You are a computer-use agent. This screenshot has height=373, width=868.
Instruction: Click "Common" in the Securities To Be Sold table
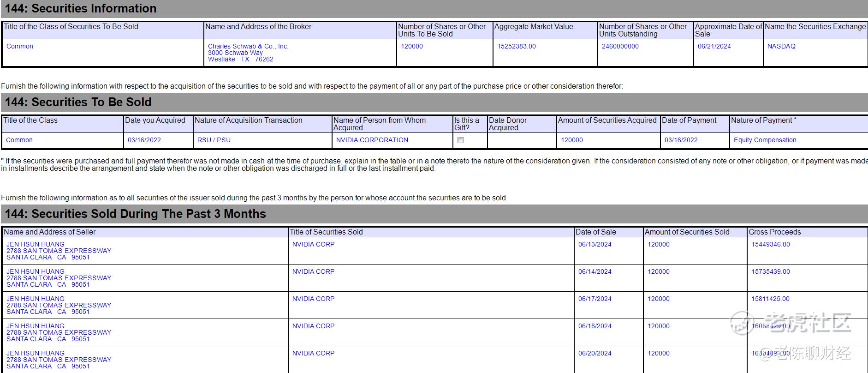19,140
